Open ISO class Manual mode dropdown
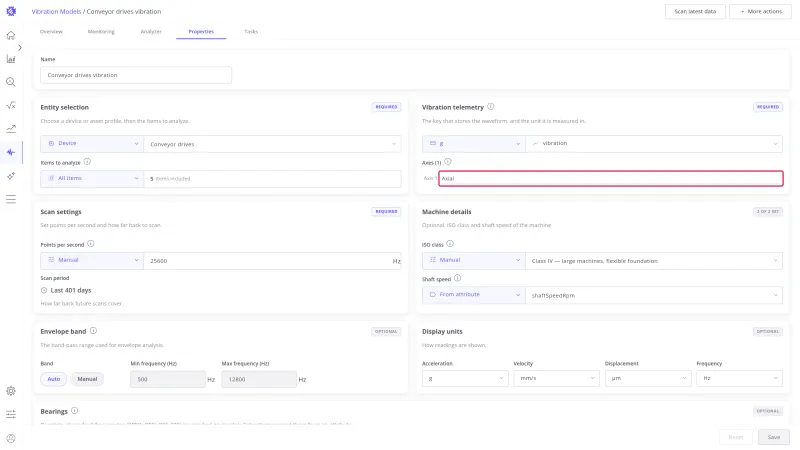 (x=473, y=261)
